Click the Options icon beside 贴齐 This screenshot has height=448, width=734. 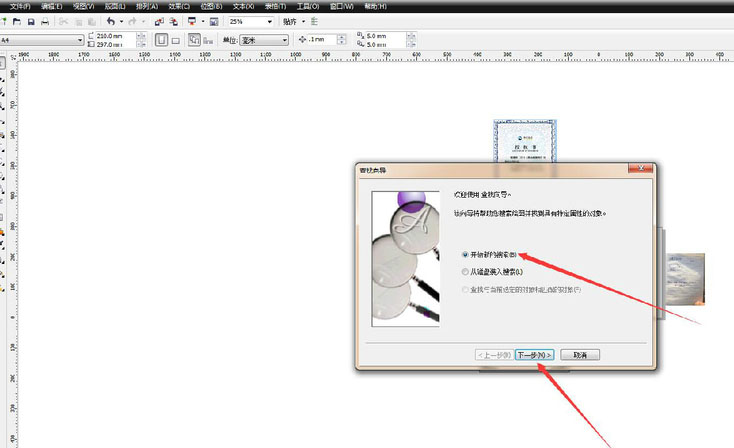314,22
